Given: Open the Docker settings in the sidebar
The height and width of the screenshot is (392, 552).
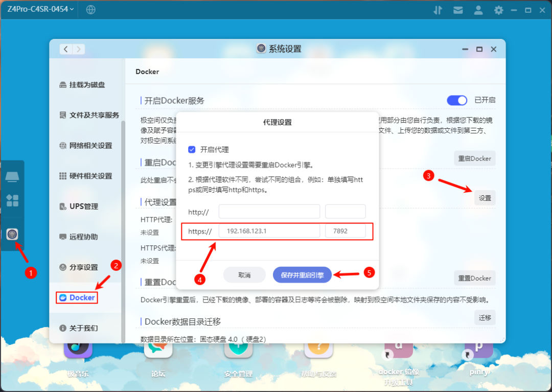Looking at the screenshot, I should pos(76,297).
